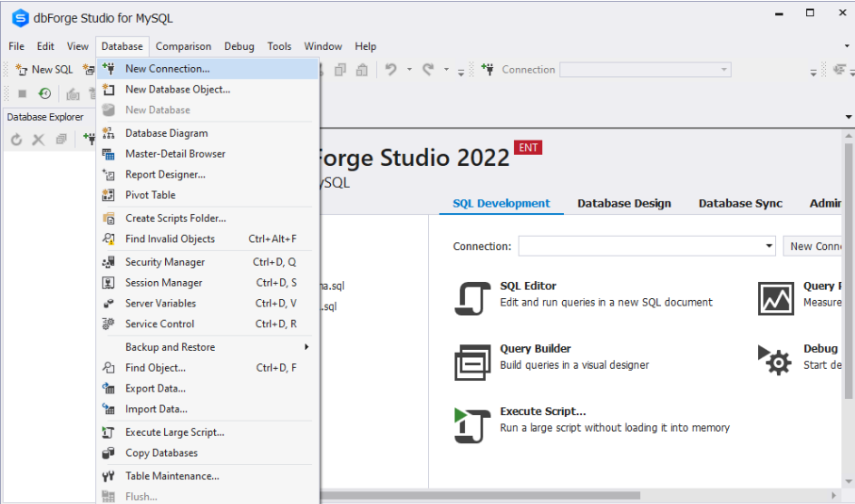Open the View menu
This screenshot has height=504, width=855.
pos(77,46)
